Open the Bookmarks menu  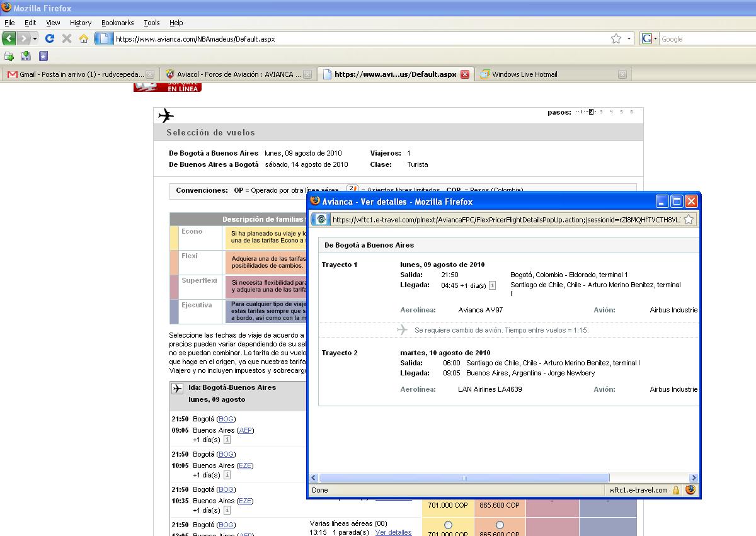pyautogui.click(x=117, y=23)
